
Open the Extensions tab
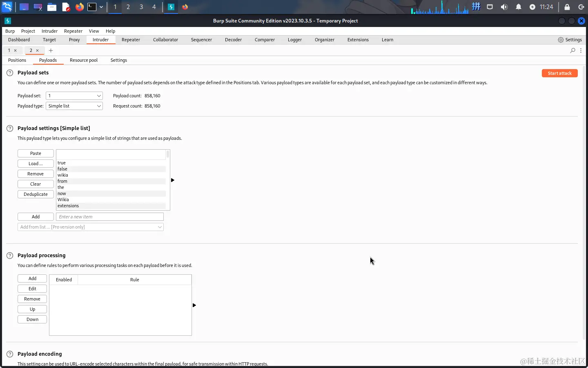pos(358,40)
